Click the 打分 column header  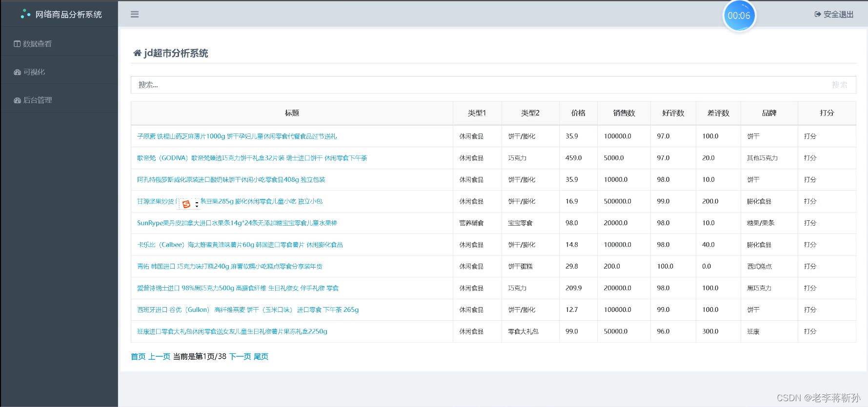827,113
